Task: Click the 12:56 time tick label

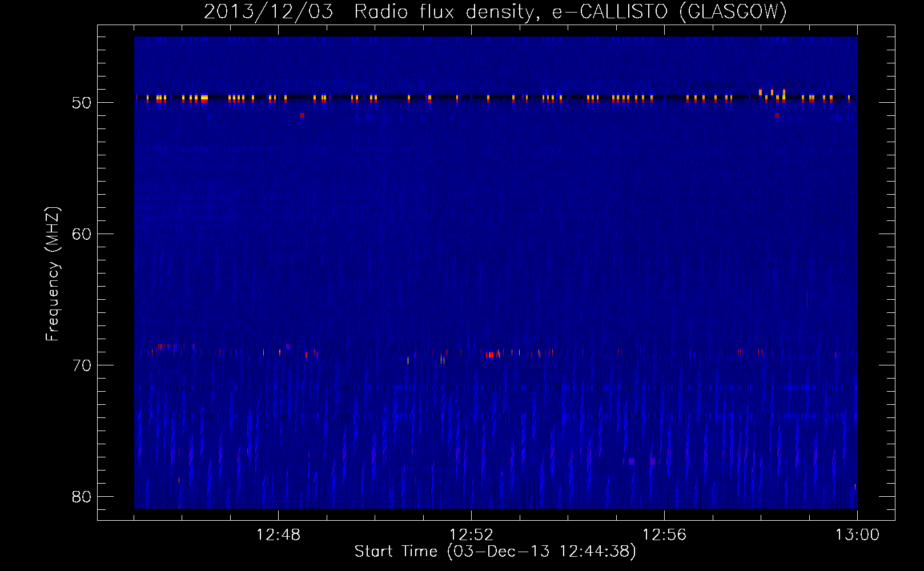Action: click(664, 535)
